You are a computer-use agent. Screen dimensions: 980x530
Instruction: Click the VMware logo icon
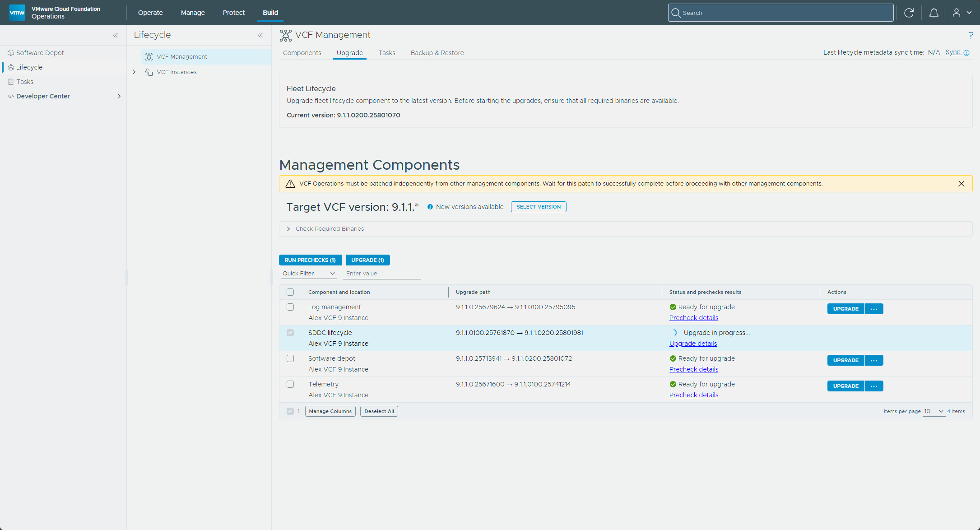tap(17, 12)
